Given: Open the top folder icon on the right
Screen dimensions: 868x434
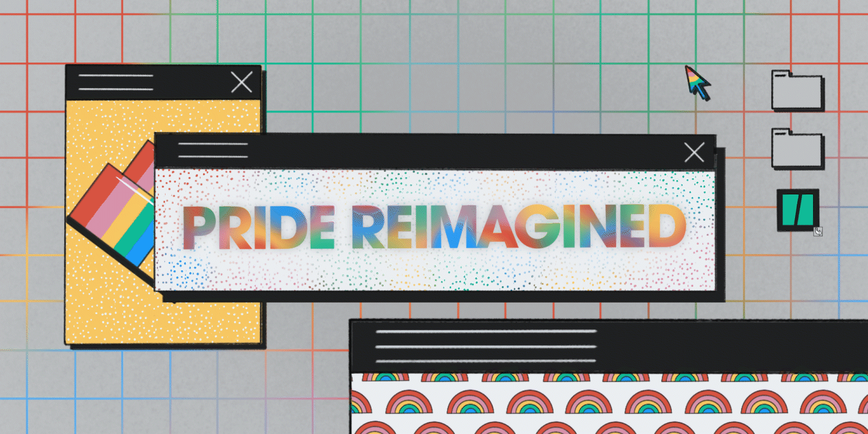Looking at the screenshot, I should coord(797,90).
